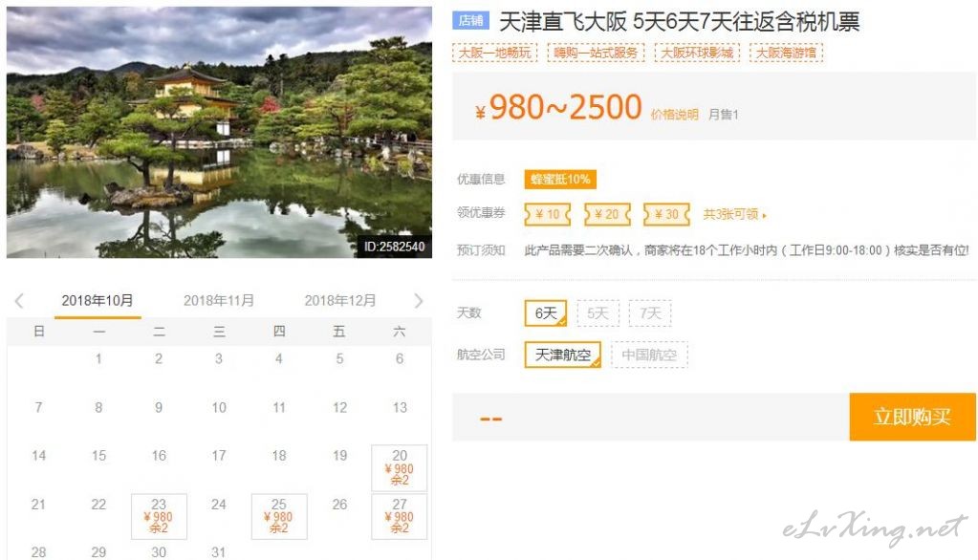
Task: Click the 预订须知 booking notice text
Action: (481, 250)
